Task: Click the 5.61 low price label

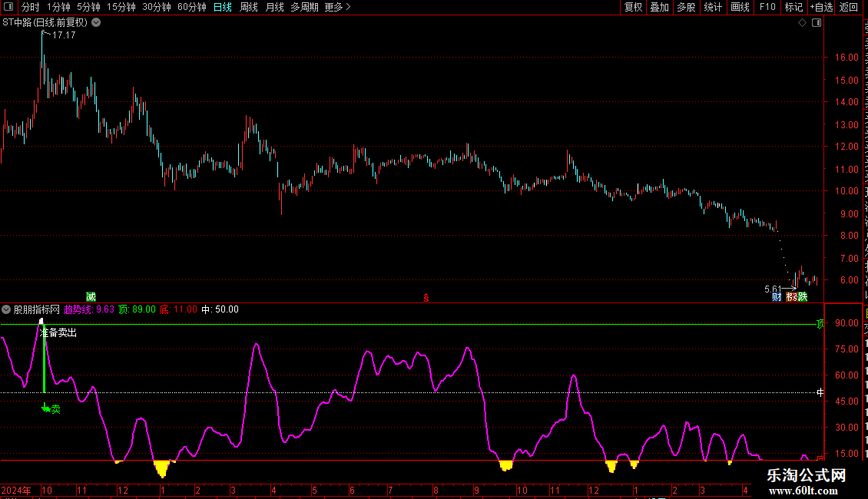Action: point(773,289)
